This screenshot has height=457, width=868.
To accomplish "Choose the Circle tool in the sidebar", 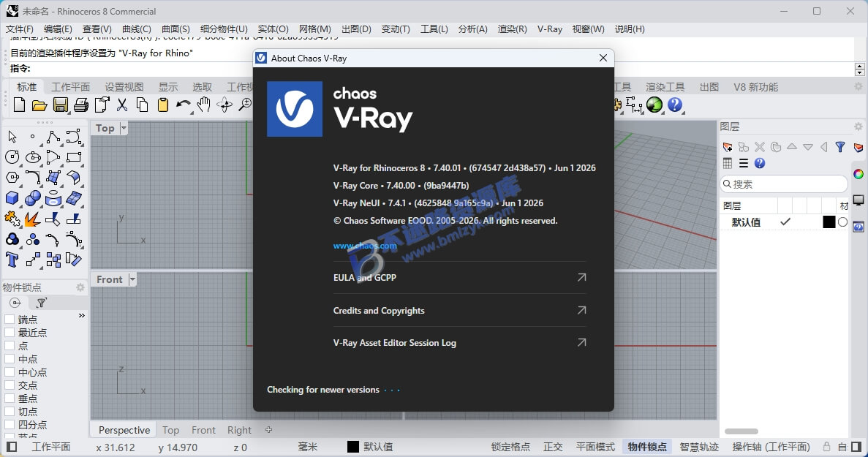I will (x=12, y=157).
